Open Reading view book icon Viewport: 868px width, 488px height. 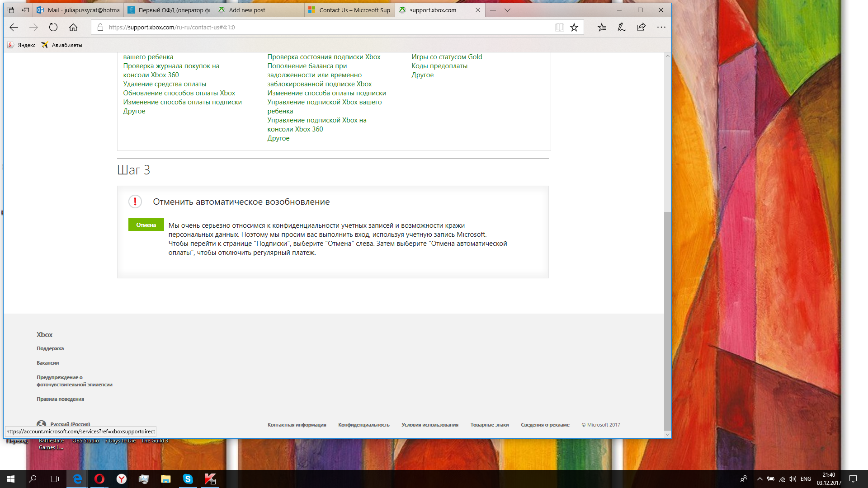point(559,27)
